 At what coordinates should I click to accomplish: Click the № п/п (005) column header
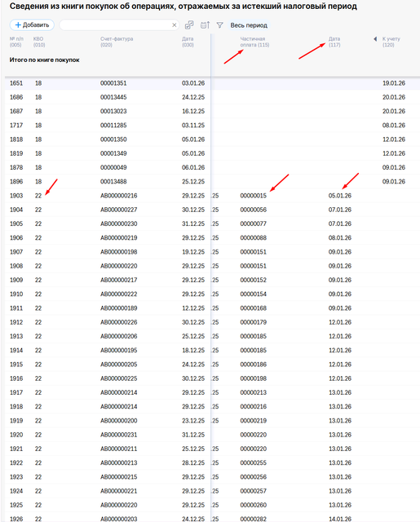coord(16,42)
